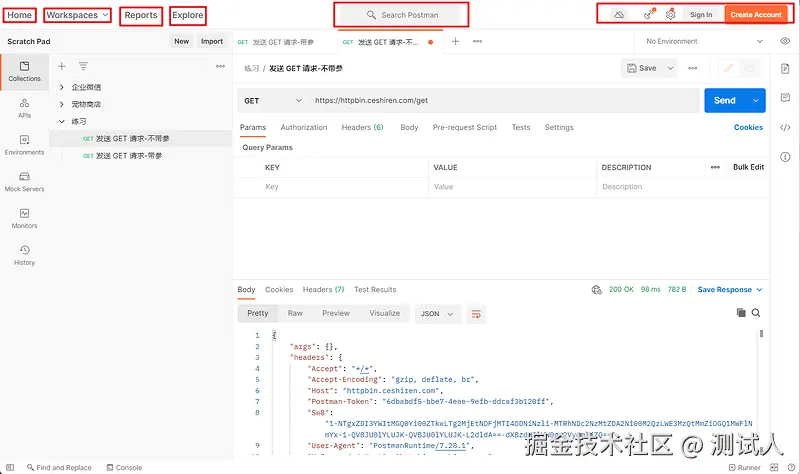Image resolution: width=800 pixels, height=474 pixels.
Task: Click the satellite capture requests icon
Action: click(x=648, y=15)
